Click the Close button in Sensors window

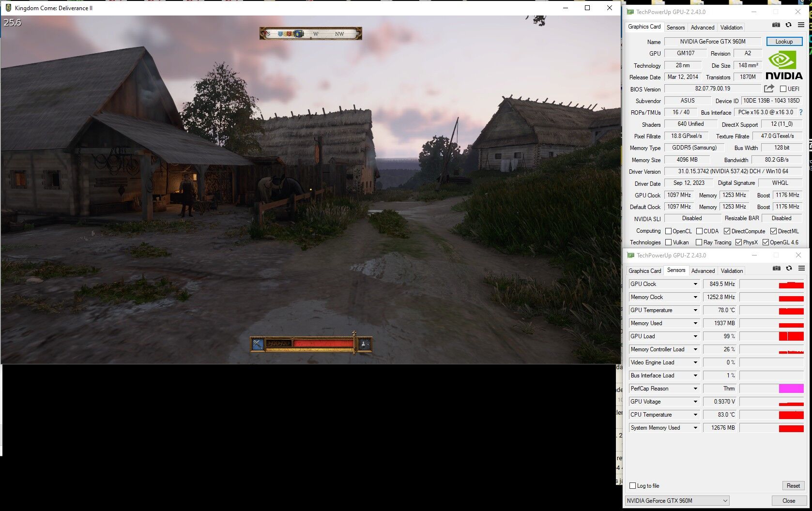coord(789,501)
